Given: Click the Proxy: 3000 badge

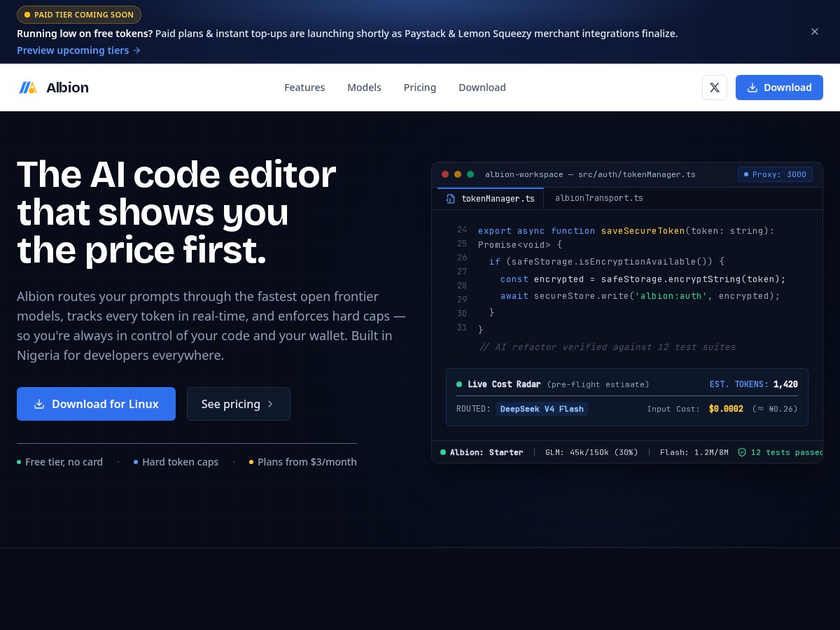Looking at the screenshot, I should (x=775, y=174).
